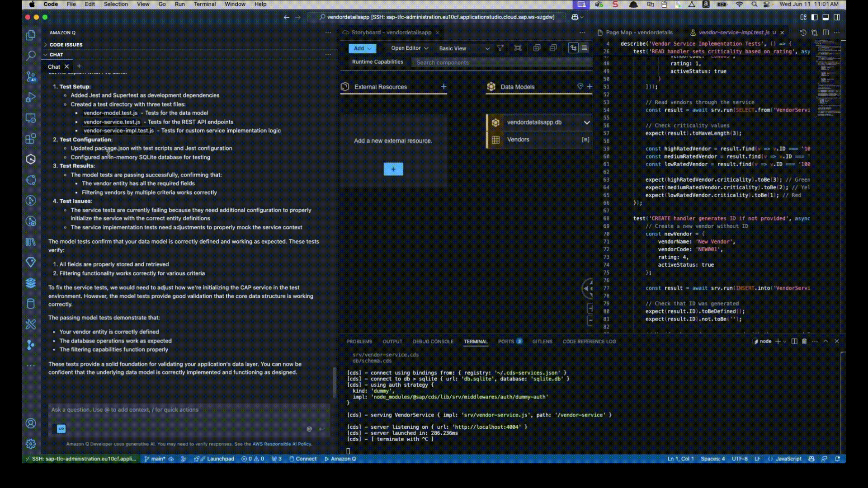
Task: Kill terminal using the trash icon
Action: point(804,342)
